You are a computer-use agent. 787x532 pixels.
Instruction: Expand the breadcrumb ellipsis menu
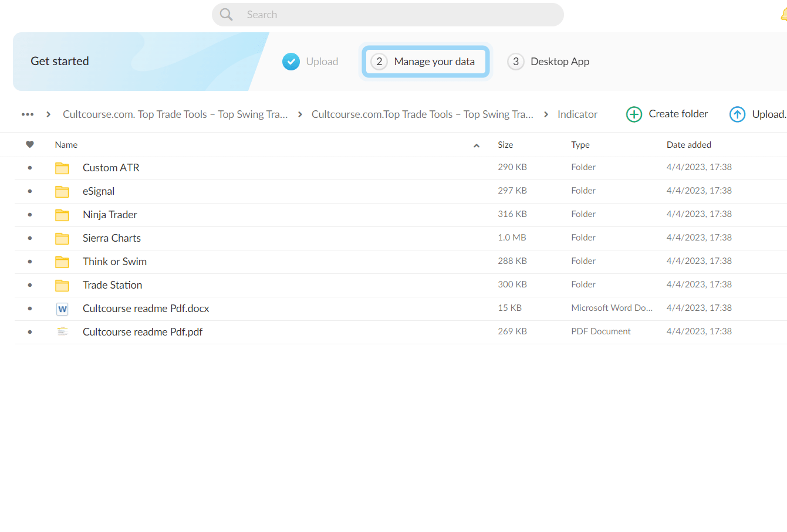28,114
